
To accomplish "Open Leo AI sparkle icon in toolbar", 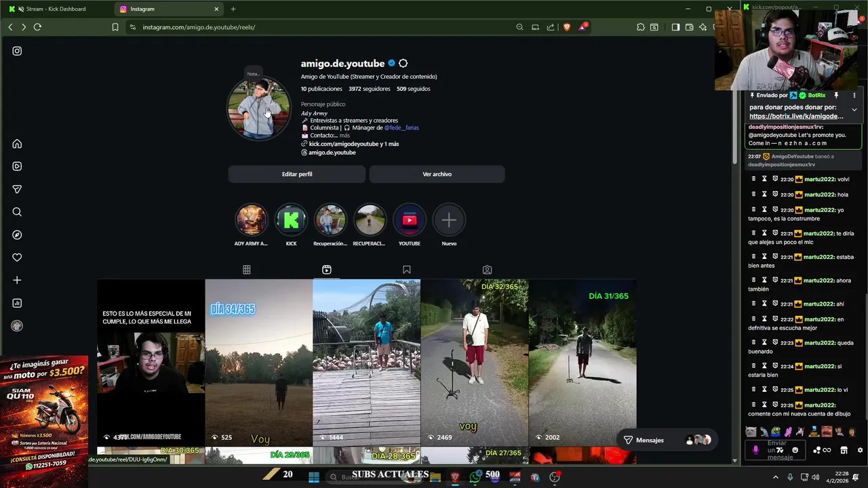I will [703, 27].
